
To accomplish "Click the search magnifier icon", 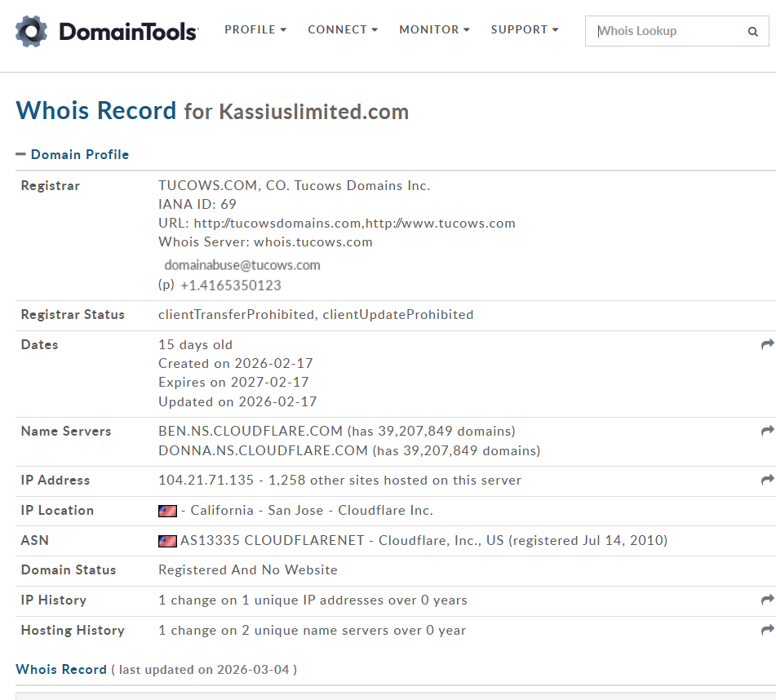I will point(752,32).
